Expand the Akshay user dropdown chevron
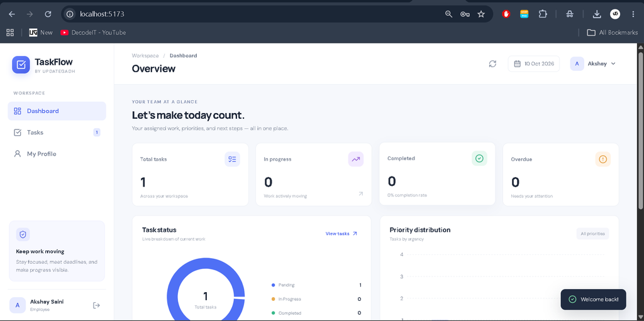The width and height of the screenshot is (644, 321). 613,63
